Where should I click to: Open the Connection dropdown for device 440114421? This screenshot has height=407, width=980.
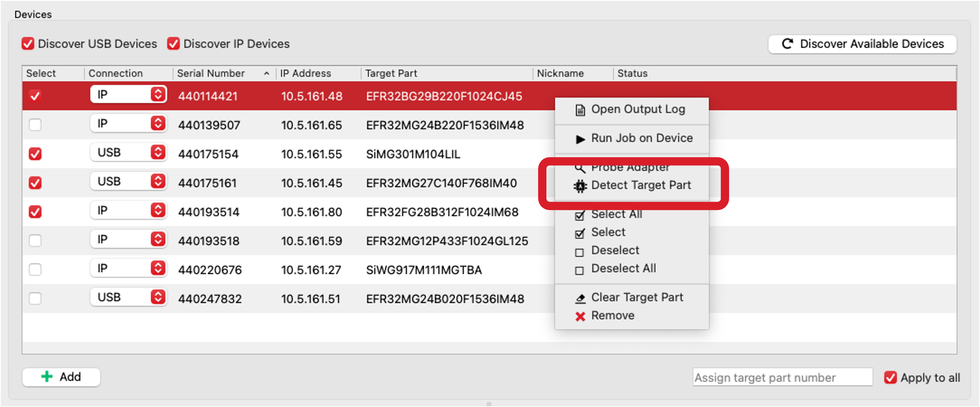pyautogui.click(x=128, y=95)
